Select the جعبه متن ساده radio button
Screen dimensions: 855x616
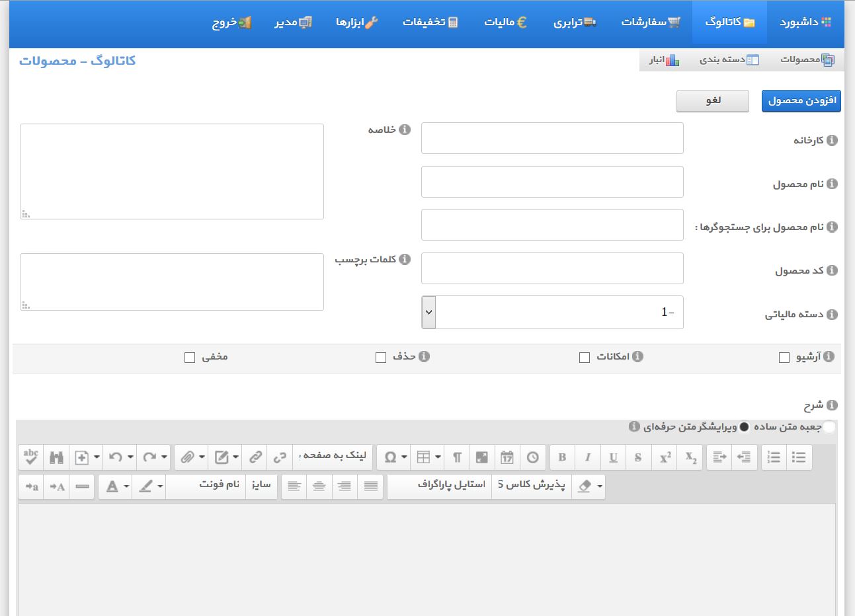pos(829,427)
